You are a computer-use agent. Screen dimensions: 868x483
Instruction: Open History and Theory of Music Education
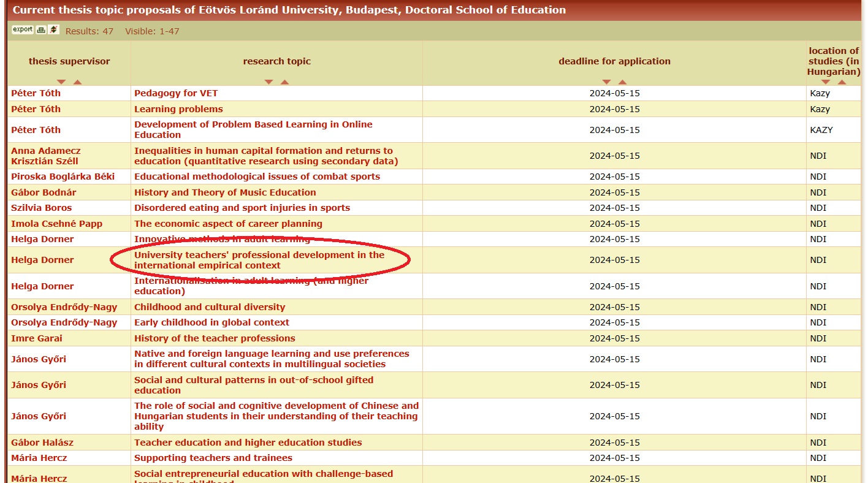[225, 192]
